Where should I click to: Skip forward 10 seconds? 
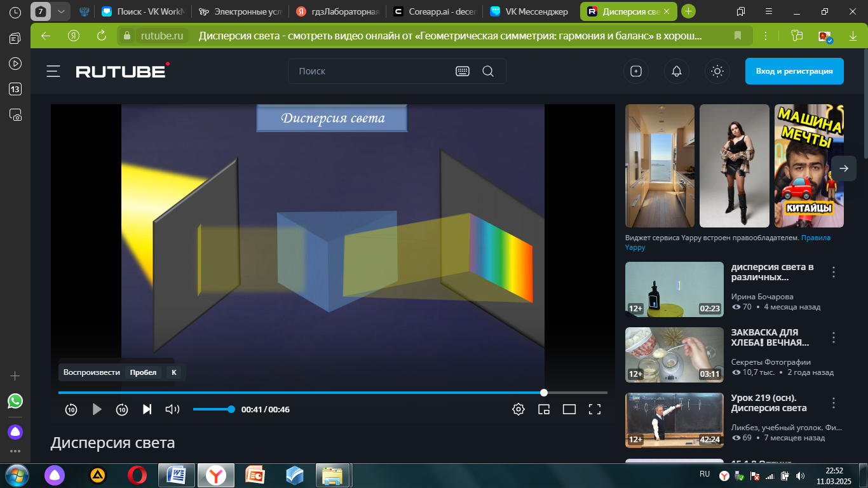point(122,409)
